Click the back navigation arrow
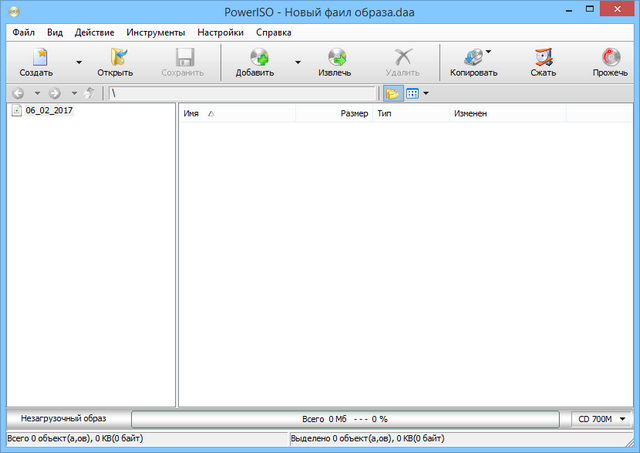This screenshot has width=640, height=453. pos(18,93)
